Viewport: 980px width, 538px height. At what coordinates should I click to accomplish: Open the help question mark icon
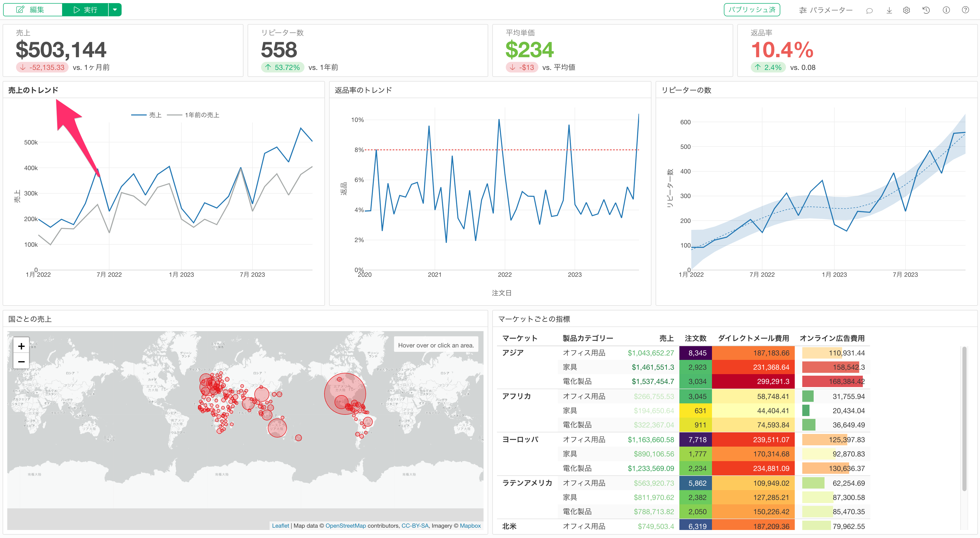coord(966,10)
